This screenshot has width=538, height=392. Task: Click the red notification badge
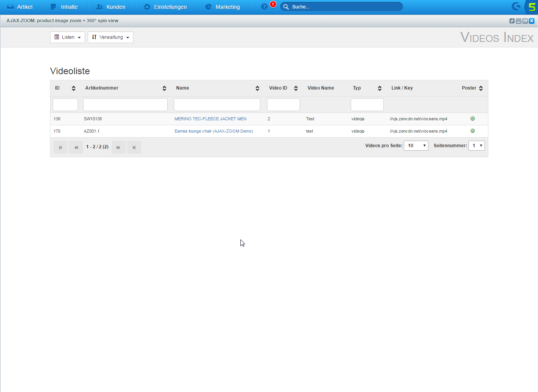click(x=273, y=4)
